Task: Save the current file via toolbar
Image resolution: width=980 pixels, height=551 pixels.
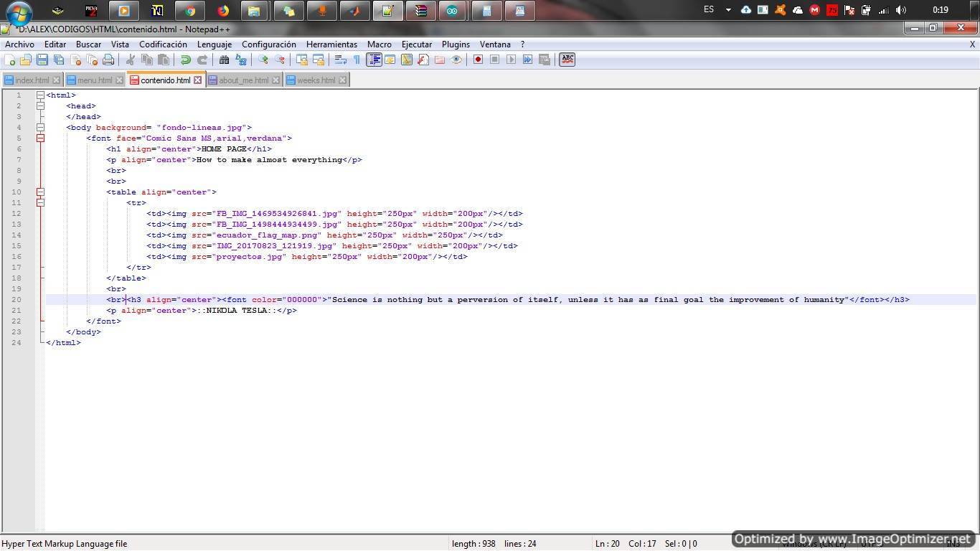Action: (x=42, y=60)
